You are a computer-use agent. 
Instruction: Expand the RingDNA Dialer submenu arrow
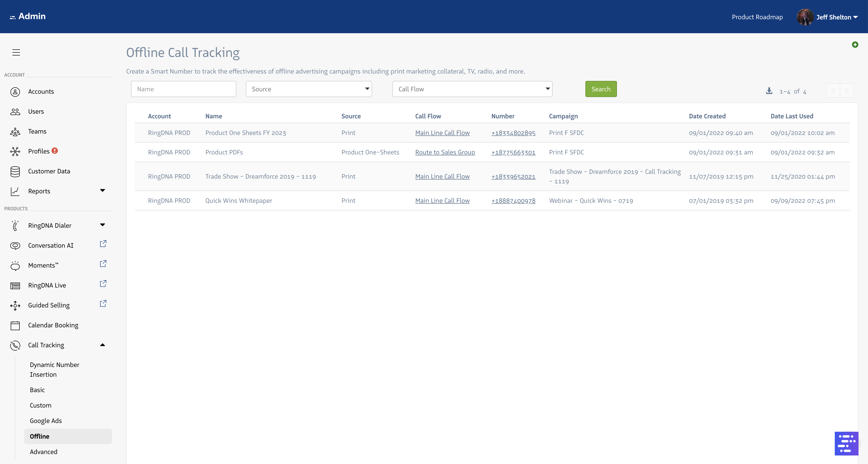coord(103,225)
